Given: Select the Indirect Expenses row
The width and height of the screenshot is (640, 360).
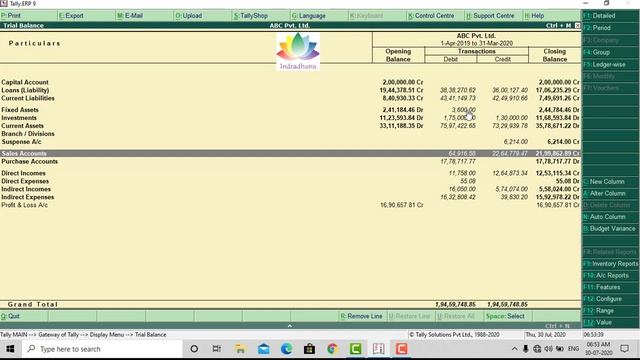Looking at the screenshot, I should coord(290,197).
